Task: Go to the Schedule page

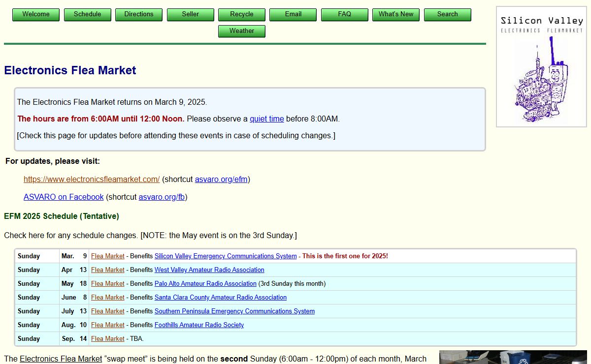Action: point(88,14)
